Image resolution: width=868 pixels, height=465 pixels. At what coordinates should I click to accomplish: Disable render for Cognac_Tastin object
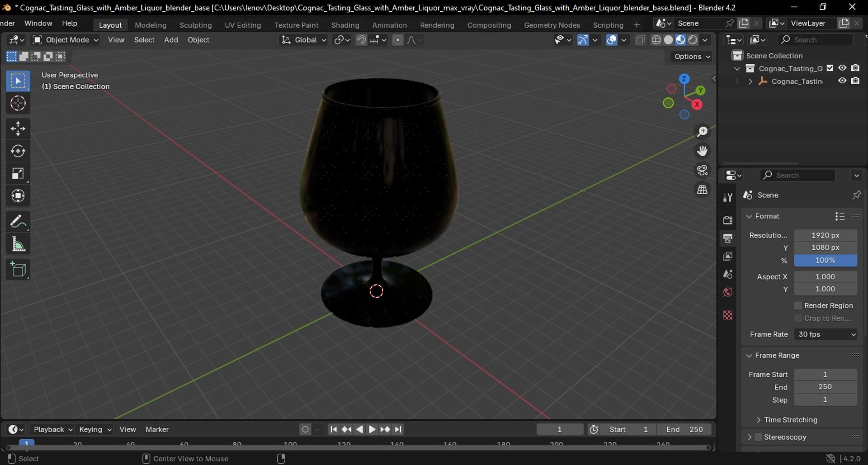855,81
